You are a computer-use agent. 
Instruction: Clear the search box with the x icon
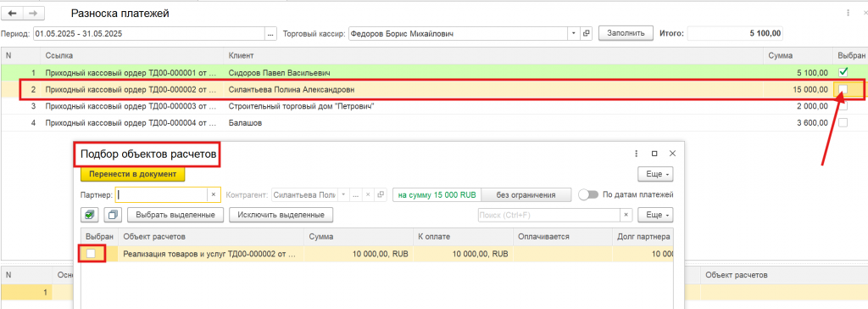tap(626, 215)
